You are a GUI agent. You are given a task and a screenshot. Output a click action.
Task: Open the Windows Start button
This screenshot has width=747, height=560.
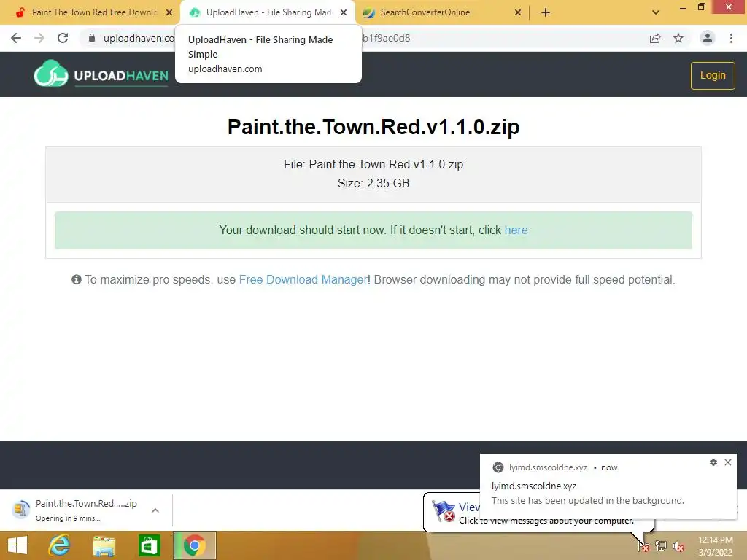[x=18, y=545]
